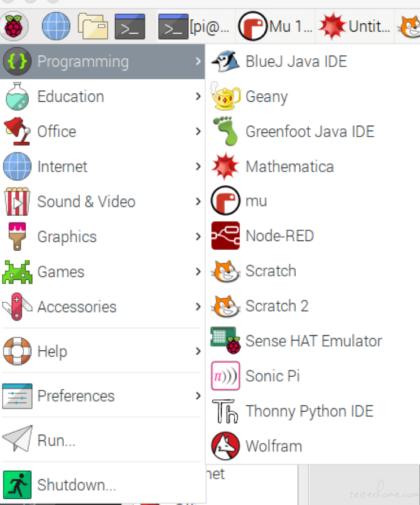This screenshot has width=420, height=505.
Task: Expand the Sound & Video submenu arrow
Action: (198, 201)
